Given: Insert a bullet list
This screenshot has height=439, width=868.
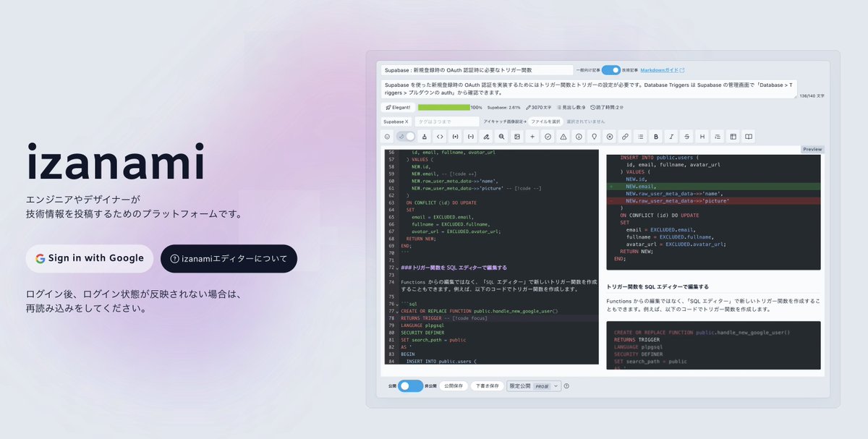Looking at the screenshot, I should click(x=640, y=136).
